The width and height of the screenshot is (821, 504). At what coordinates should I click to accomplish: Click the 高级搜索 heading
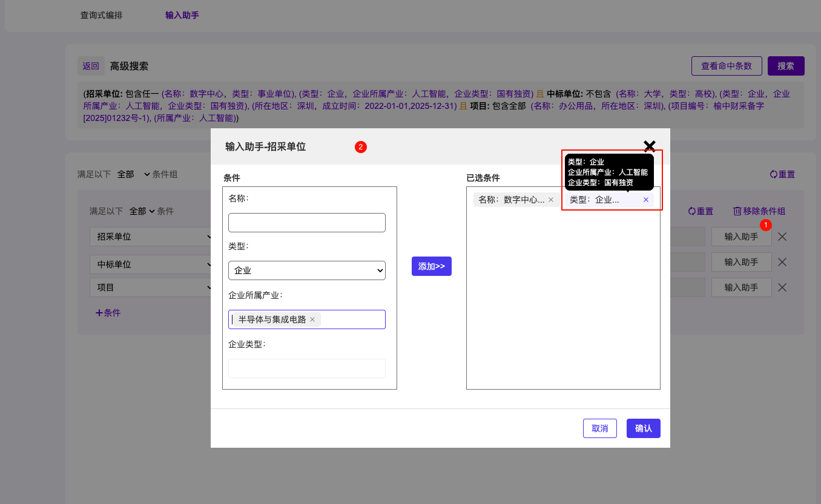(129, 66)
